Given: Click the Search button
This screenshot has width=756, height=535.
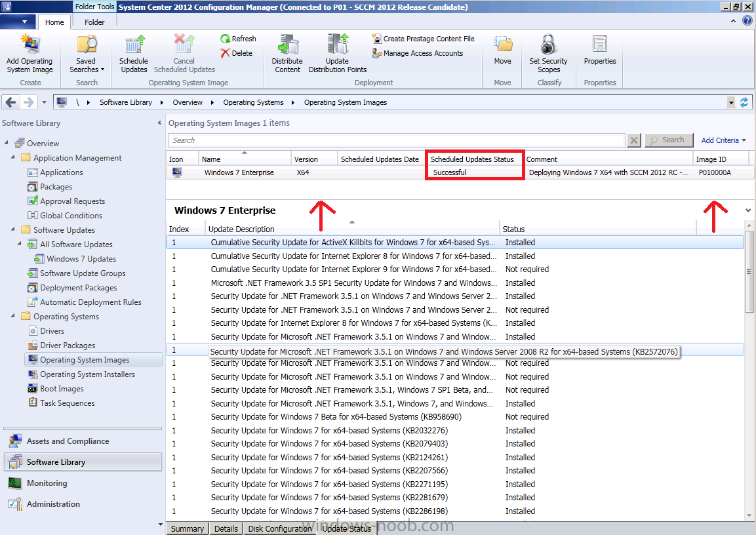Looking at the screenshot, I should tap(669, 140).
